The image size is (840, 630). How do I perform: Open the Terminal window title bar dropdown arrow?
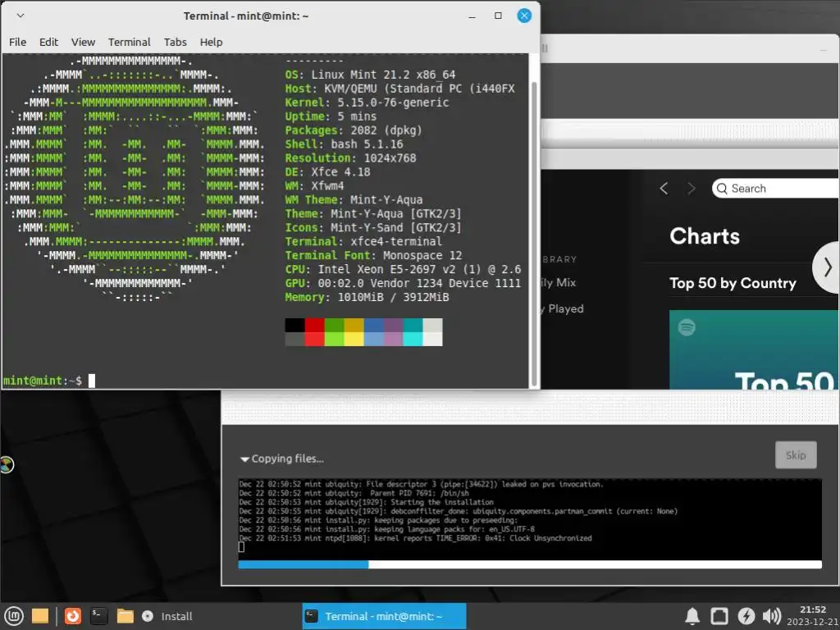tap(21, 16)
